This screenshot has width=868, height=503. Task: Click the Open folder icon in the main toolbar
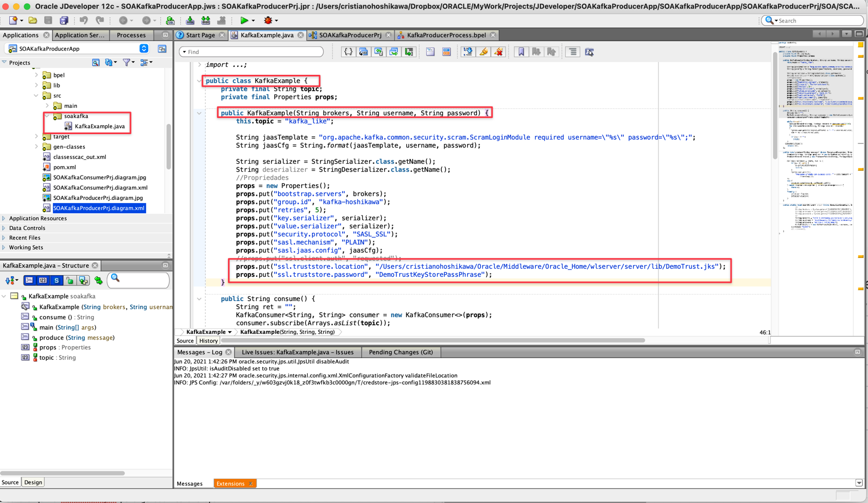[x=33, y=20]
